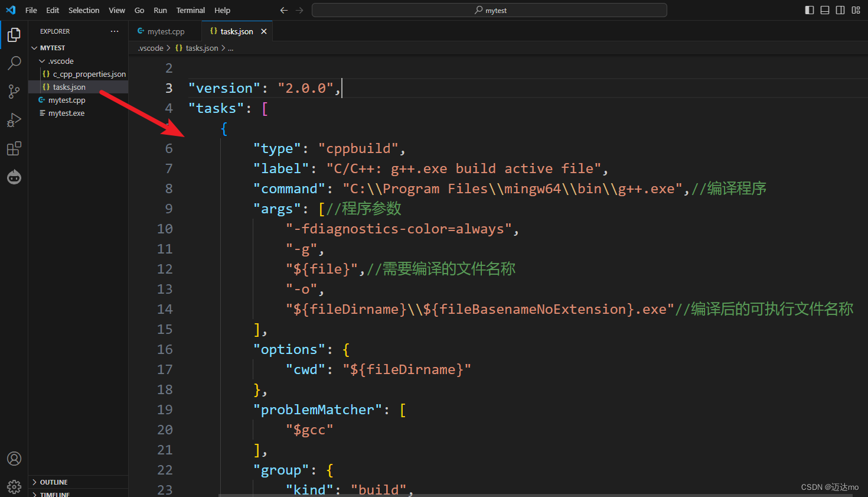Click the "-fdiagnostics-color=always" argument
Viewport: 868px width, 497px height.
point(399,229)
